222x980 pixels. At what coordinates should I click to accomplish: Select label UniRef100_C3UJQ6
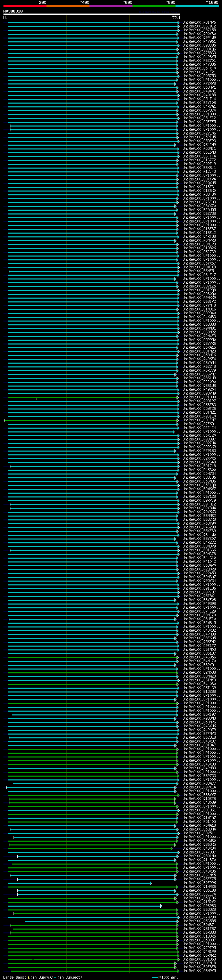[x=199, y=477]
